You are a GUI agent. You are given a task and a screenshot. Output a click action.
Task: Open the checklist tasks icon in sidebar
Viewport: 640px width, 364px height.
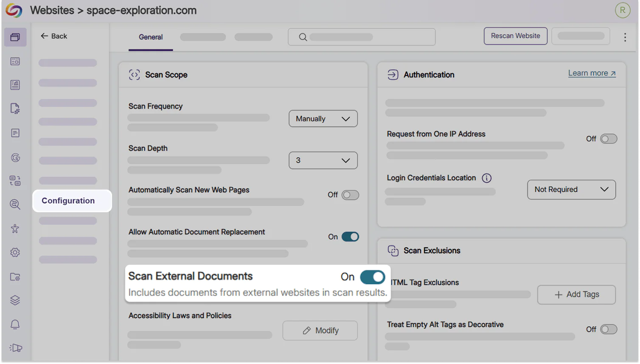click(x=15, y=181)
